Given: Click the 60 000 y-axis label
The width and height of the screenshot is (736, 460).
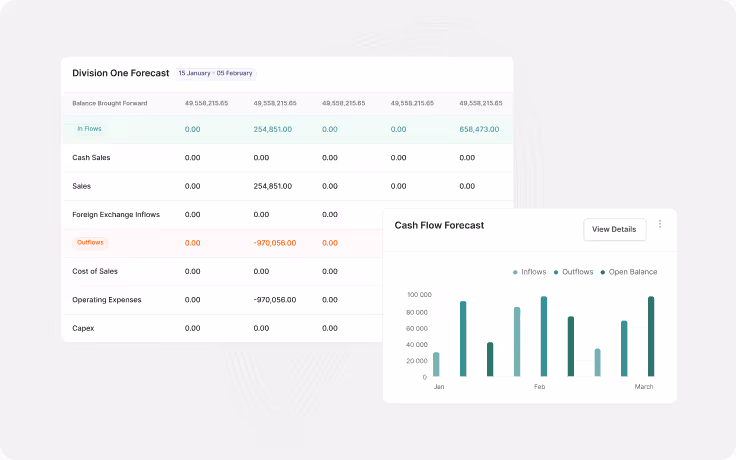Looking at the screenshot, I should [417, 329].
